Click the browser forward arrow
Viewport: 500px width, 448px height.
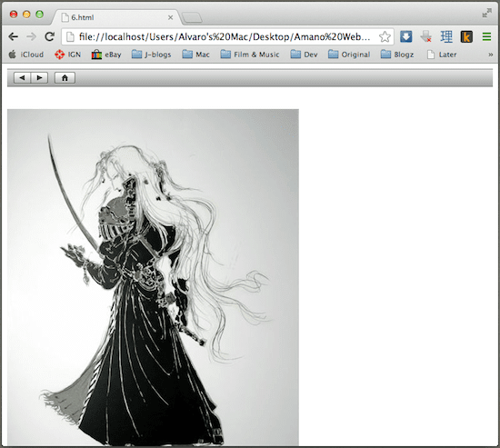31,37
